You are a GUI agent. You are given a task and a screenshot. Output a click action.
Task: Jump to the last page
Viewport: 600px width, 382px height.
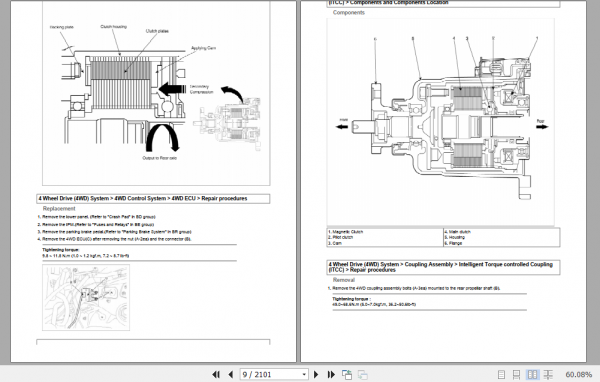pos(331,374)
